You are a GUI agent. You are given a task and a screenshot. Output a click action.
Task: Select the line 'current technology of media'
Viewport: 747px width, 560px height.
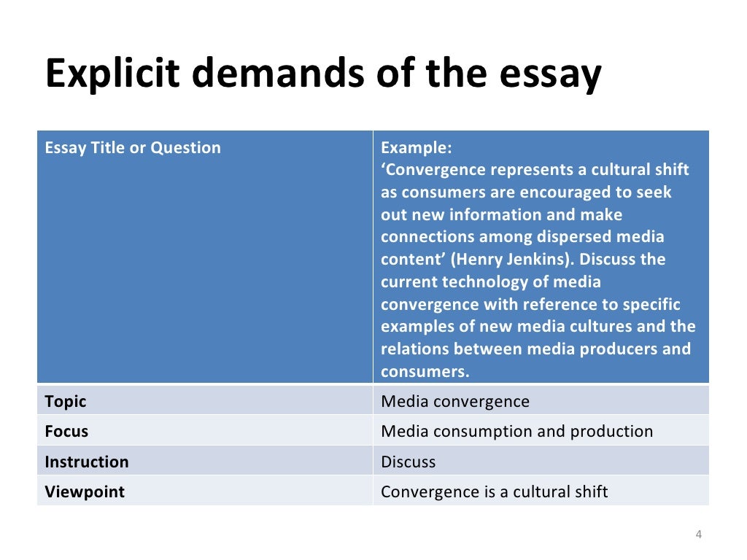tap(491, 281)
